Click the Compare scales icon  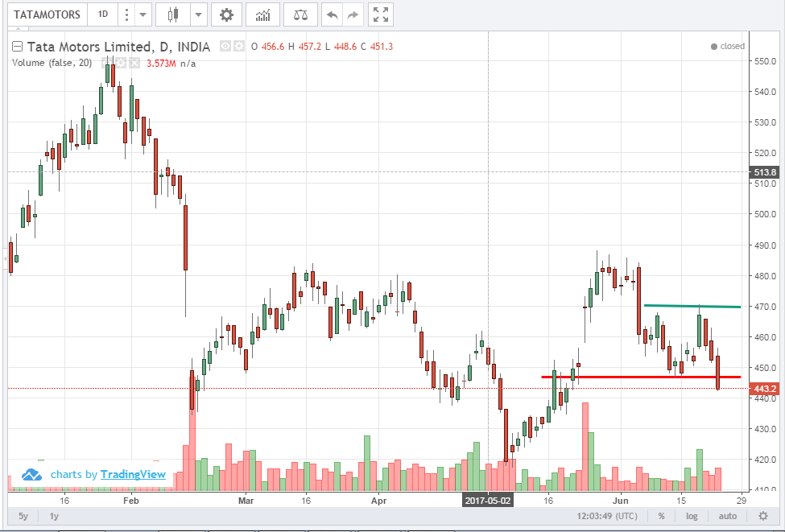click(300, 14)
